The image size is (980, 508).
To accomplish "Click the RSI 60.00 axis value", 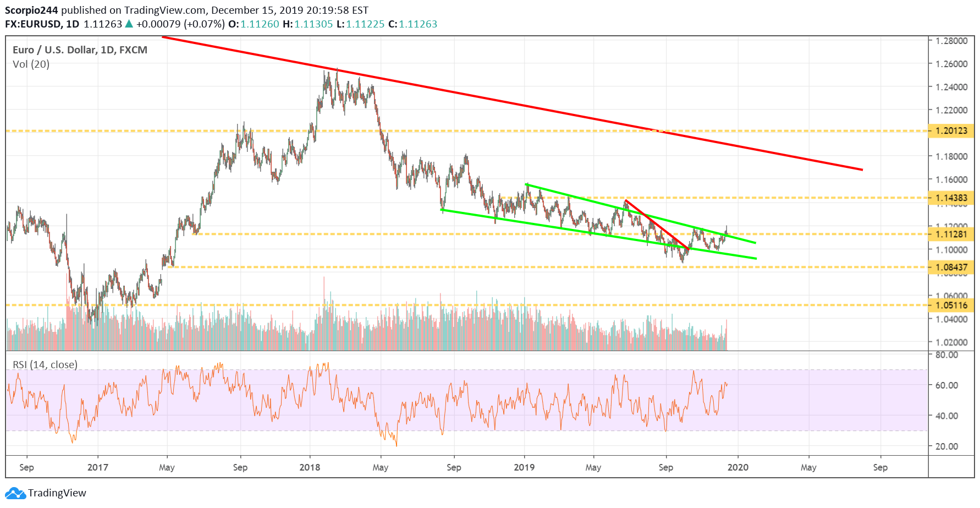I will [x=947, y=385].
